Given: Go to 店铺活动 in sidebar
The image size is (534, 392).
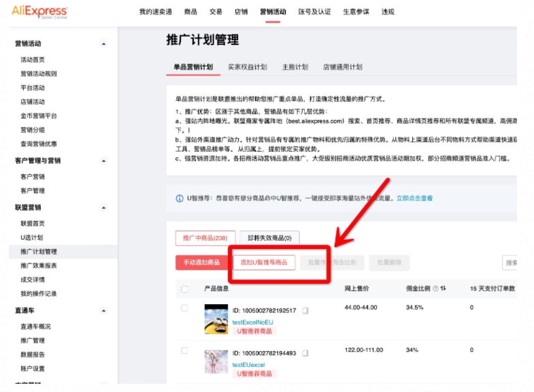Looking at the screenshot, I should pos(33,102).
